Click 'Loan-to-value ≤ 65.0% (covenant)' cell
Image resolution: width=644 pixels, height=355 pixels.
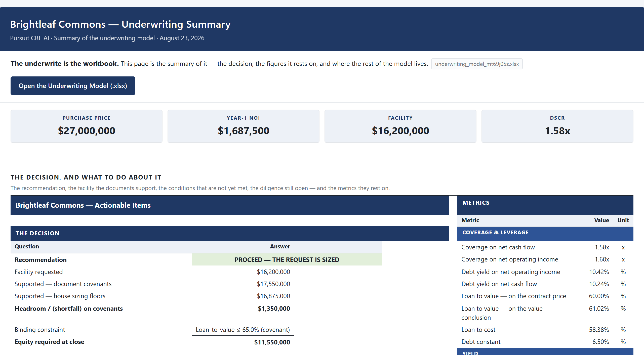(x=243, y=330)
